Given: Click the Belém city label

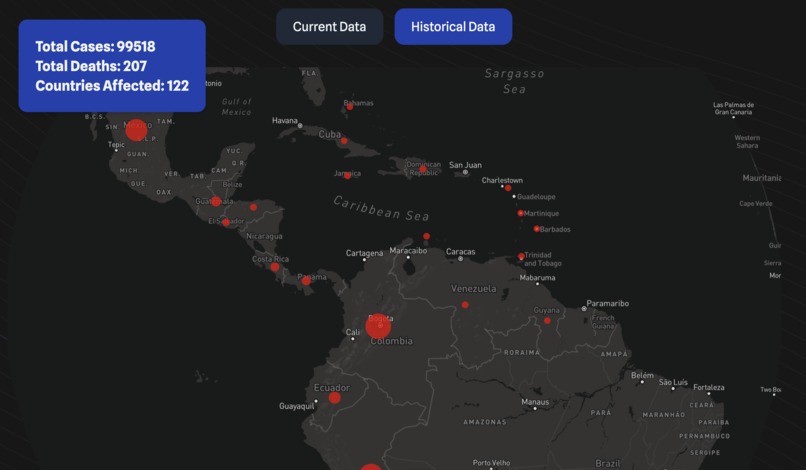Looking at the screenshot, I should coord(643,375).
